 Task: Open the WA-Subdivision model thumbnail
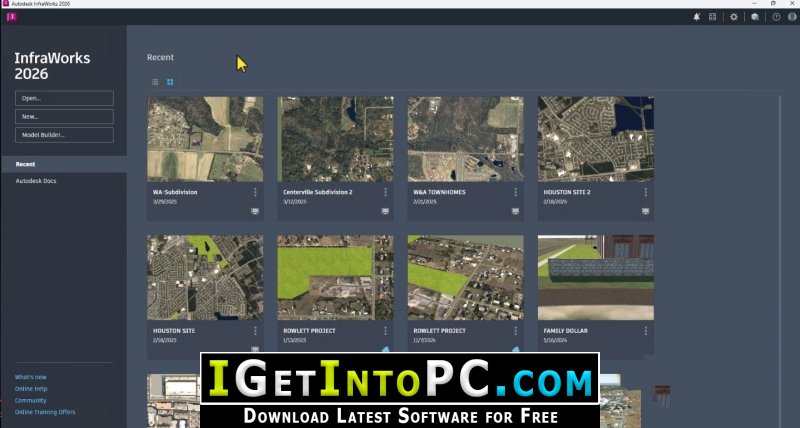206,139
